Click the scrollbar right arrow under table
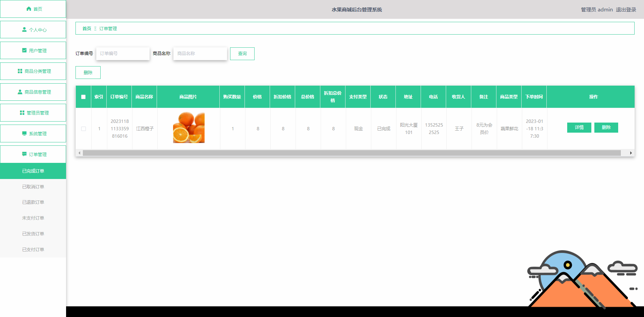Screen dimensions: 644x317 [x=631, y=153]
